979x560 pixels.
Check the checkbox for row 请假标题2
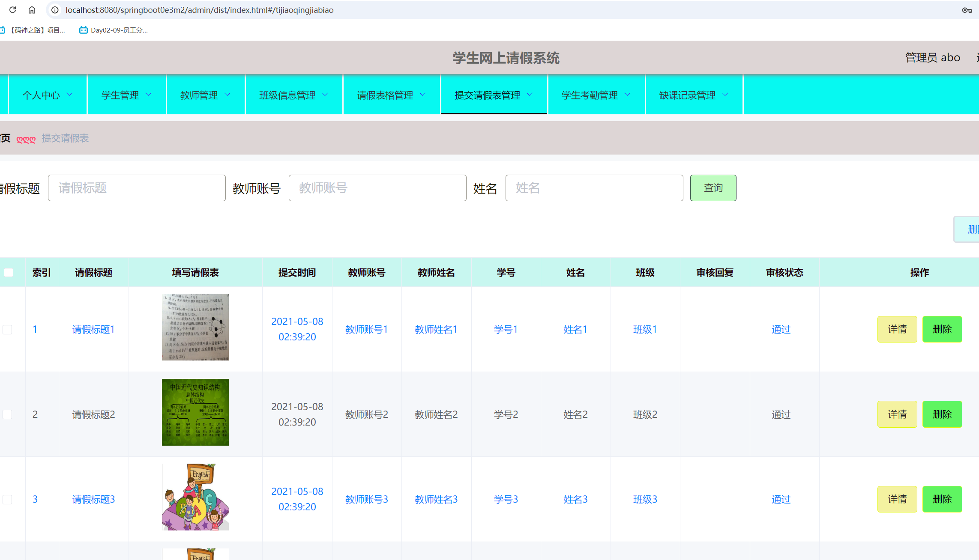point(8,414)
